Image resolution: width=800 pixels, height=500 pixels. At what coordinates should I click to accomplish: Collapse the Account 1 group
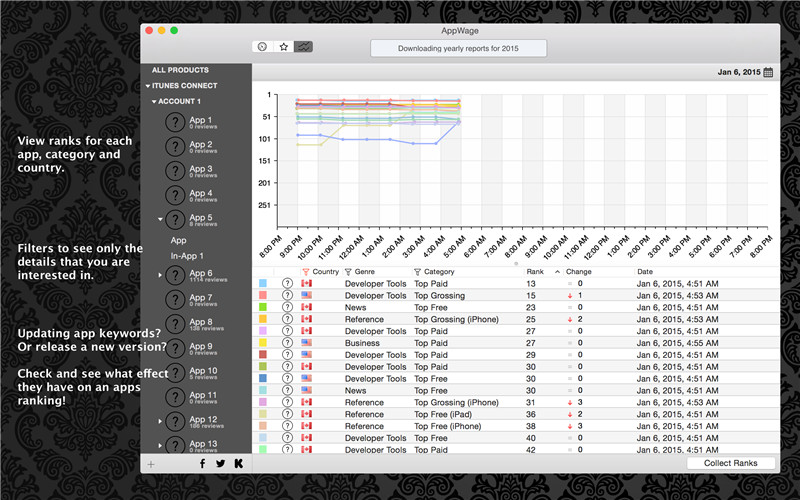pos(155,101)
